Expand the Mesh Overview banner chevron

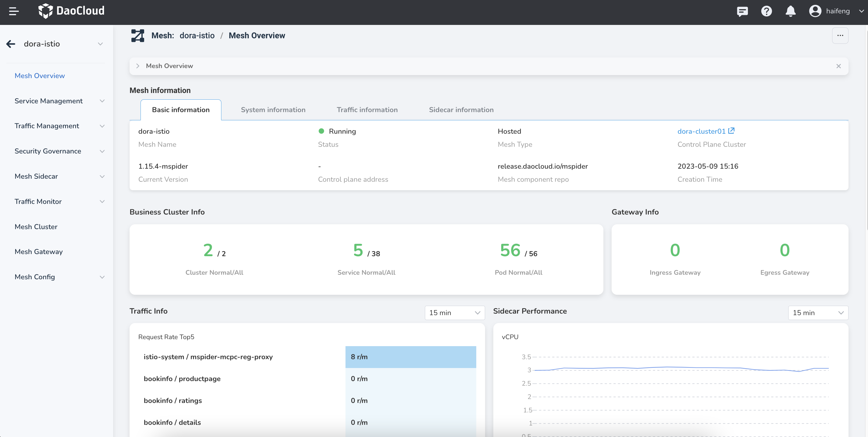[137, 66]
